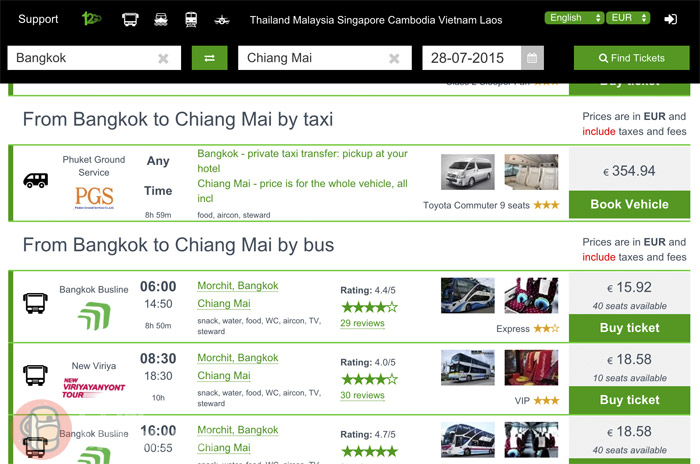Image resolution: width=700 pixels, height=464 pixels.
Task: Click the 08:30 departure time
Action: [158, 359]
